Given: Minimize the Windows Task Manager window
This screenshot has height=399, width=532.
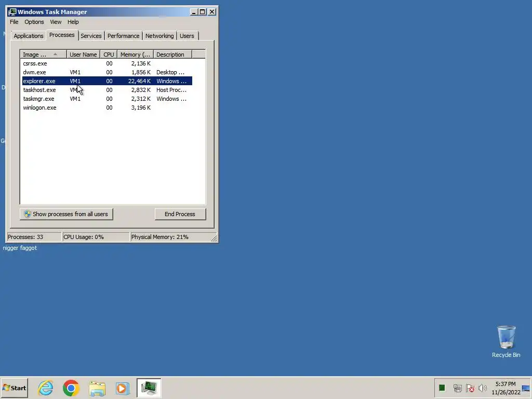Looking at the screenshot, I should pos(194,12).
